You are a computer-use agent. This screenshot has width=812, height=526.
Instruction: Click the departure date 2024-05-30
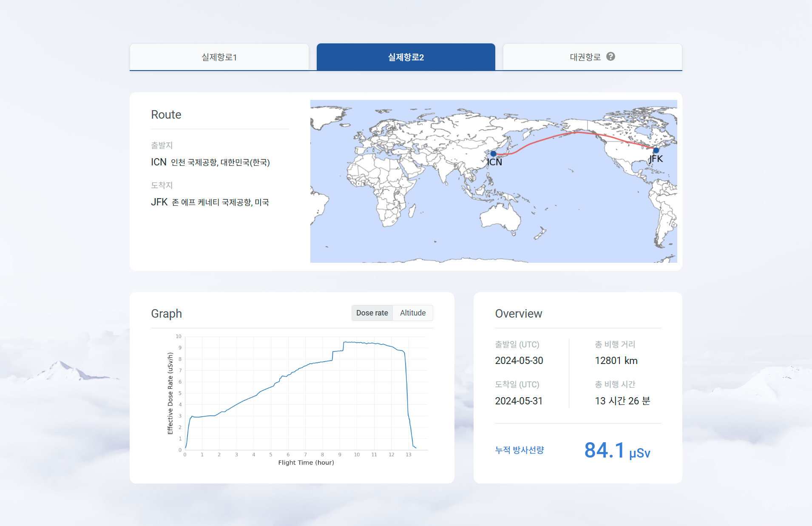519,361
